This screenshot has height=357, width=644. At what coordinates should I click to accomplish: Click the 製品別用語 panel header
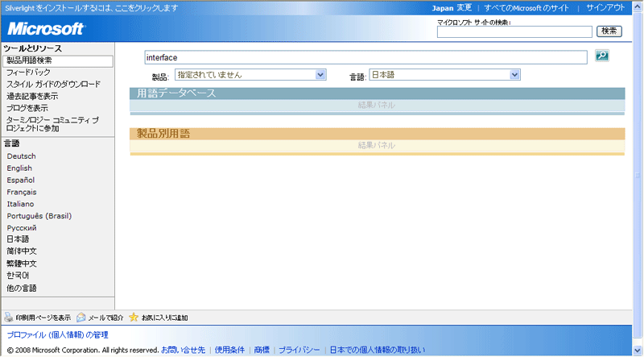point(377,134)
